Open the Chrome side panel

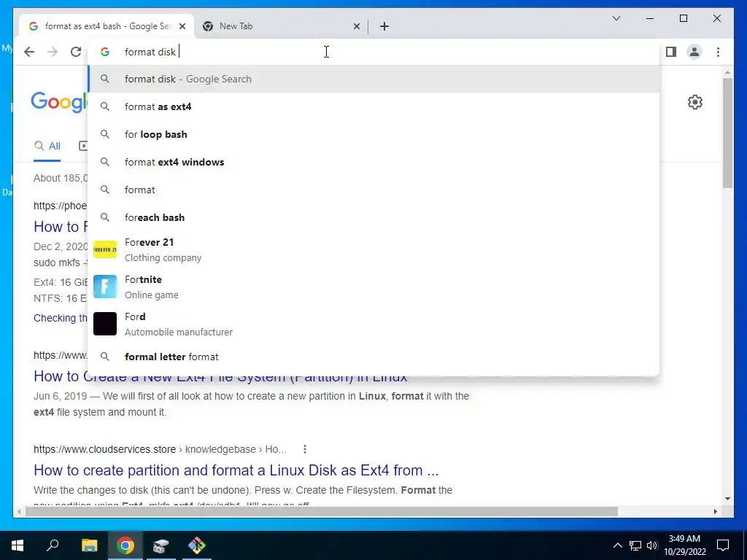tap(671, 52)
